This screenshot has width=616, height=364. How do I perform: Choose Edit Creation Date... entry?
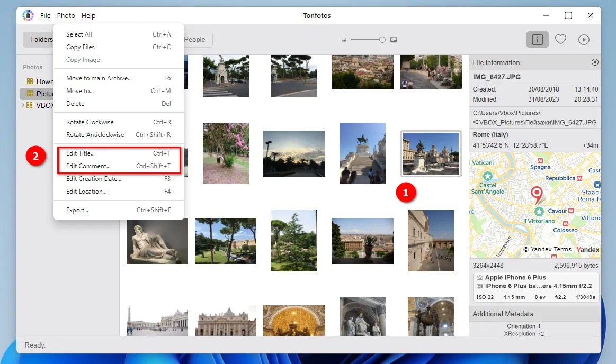coord(119,178)
